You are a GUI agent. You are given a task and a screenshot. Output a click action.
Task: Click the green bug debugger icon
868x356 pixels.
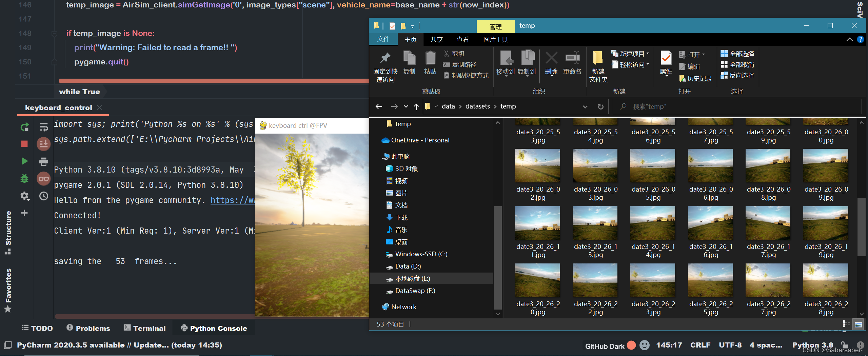[x=24, y=178]
